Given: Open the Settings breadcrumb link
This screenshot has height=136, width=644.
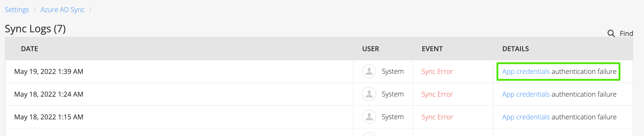Looking at the screenshot, I should 17,10.
